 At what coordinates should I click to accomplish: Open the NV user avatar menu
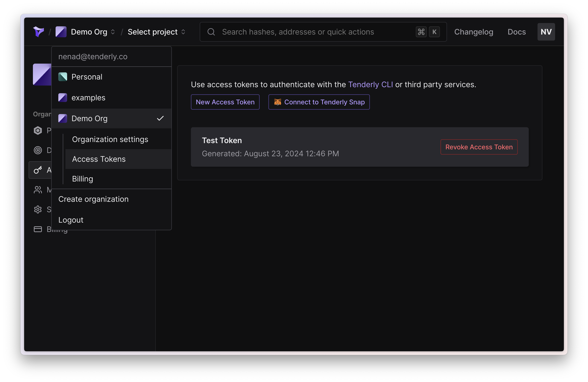point(546,32)
